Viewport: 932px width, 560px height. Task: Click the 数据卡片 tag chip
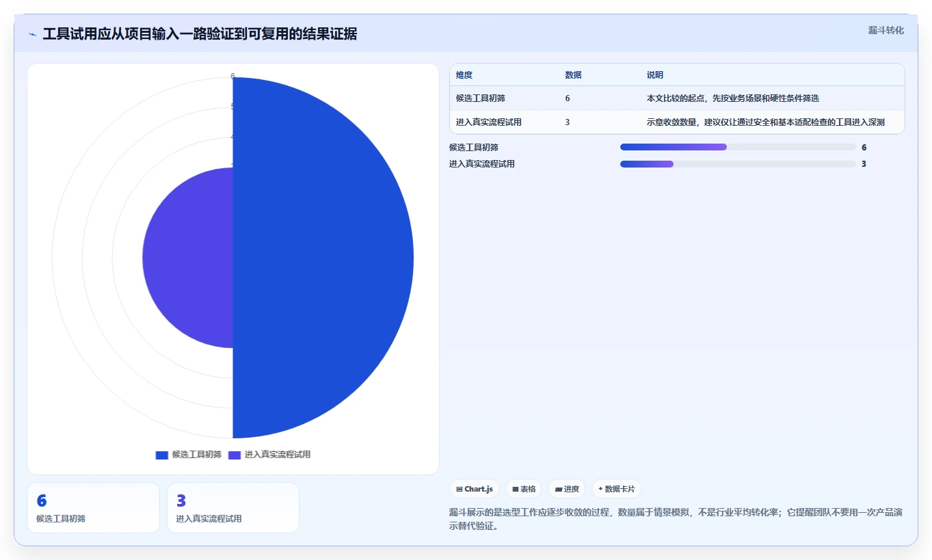tap(617, 489)
